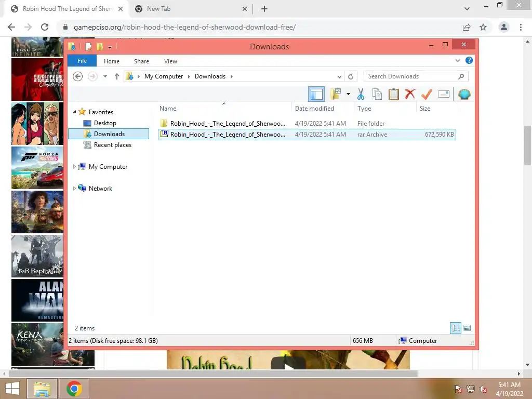Viewport: 532px width, 399px height.
Task: Click the New folder icon in title bar
Action: point(99,47)
